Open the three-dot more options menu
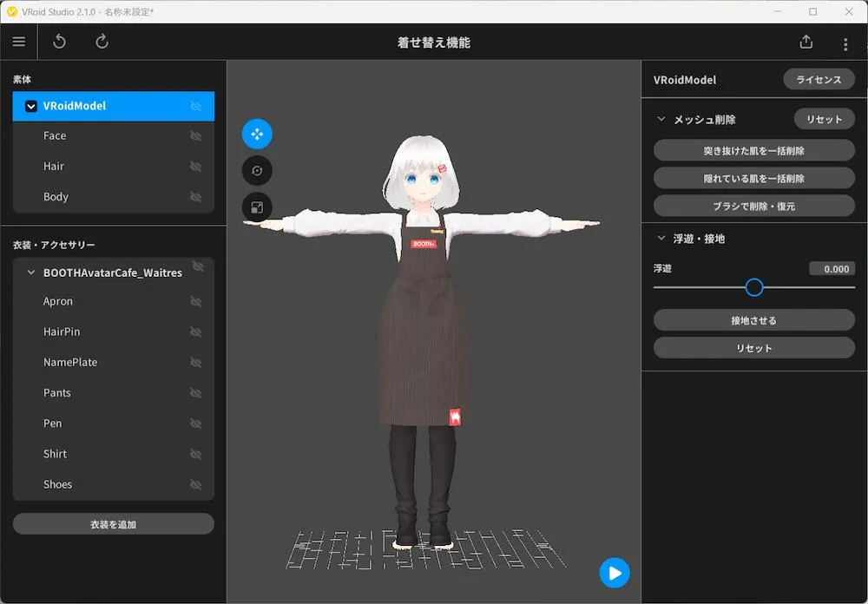The image size is (868, 604). [x=845, y=43]
